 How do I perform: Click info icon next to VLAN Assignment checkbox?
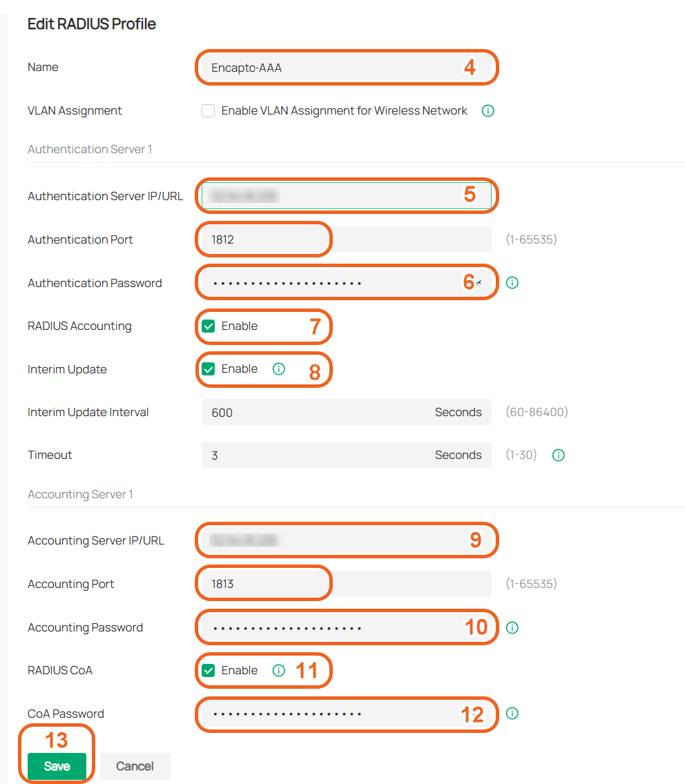[x=488, y=111]
